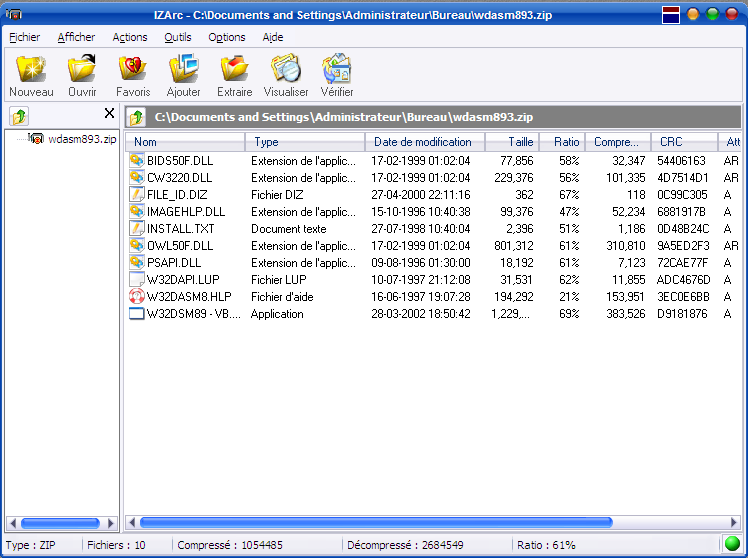Image resolution: width=748 pixels, height=558 pixels.
Task: Select the wdasm893.zip tree node
Action: pos(82,139)
